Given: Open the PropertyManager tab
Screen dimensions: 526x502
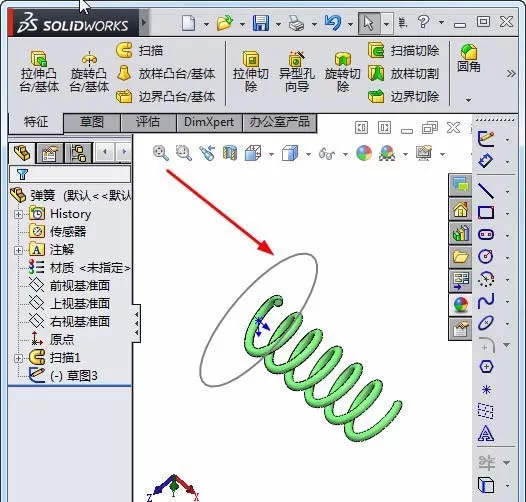Looking at the screenshot, I should pyautogui.click(x=50, y=153).
